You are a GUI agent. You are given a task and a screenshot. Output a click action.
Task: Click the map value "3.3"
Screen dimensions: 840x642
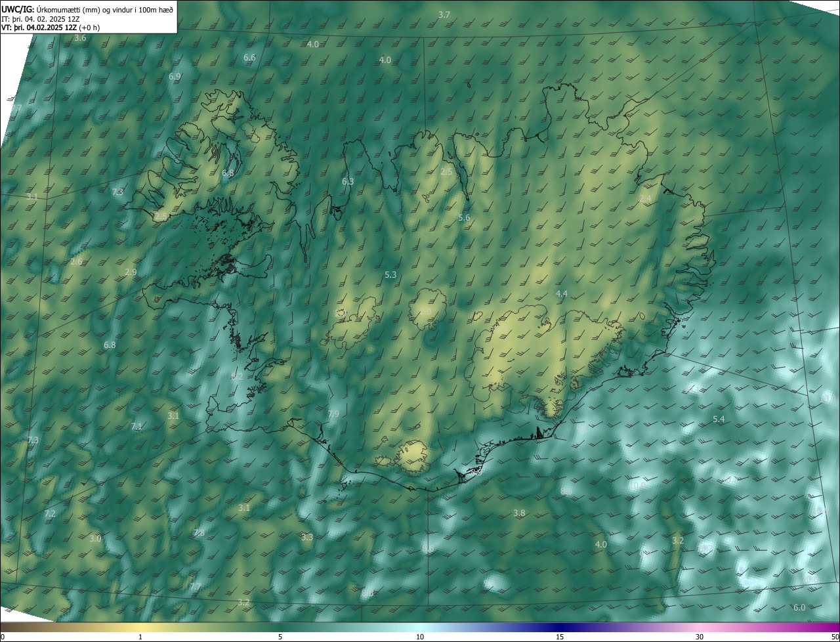point(307,538)
